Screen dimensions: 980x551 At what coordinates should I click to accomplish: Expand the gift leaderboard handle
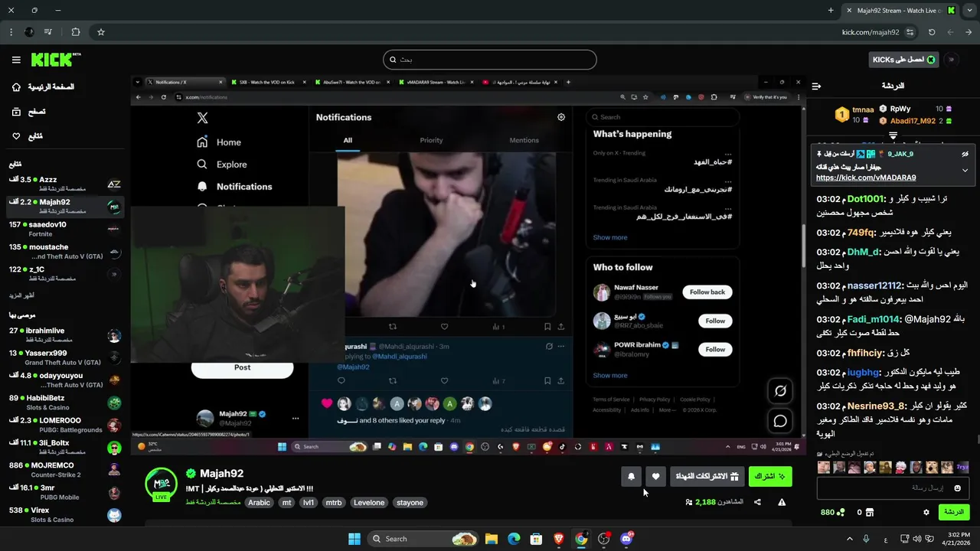pyautogui.click(x=893, y=135)
